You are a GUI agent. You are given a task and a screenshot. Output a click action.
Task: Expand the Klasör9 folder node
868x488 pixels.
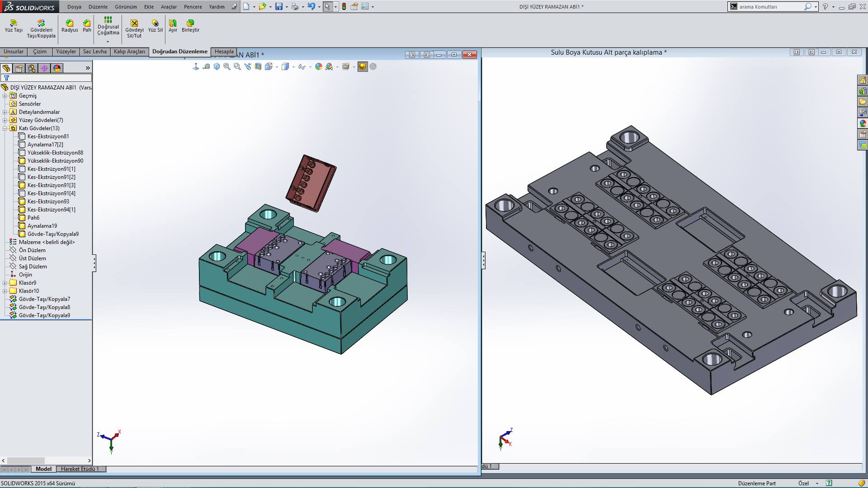(5, 283)
